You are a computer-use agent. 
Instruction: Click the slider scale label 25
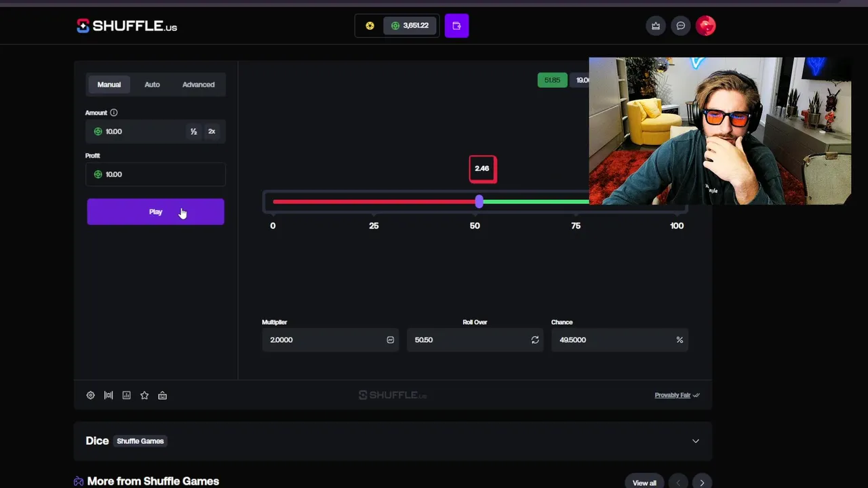(374, 226)
